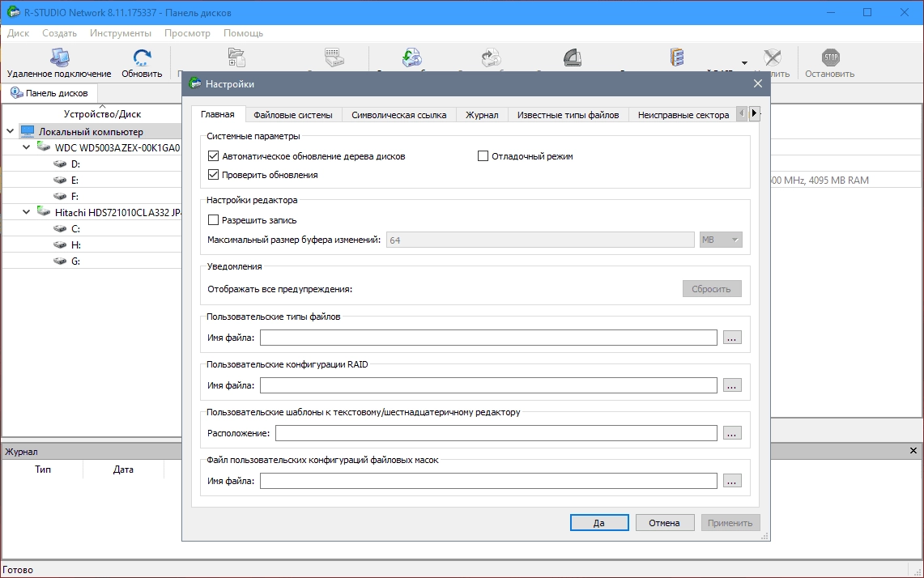Switch to Журнал settings tab
This screenshot has width=924, height=578.
coord(482,115)
